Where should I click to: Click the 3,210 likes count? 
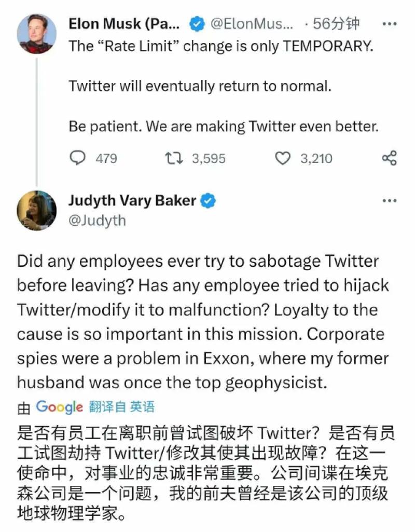tap(316, 158)
